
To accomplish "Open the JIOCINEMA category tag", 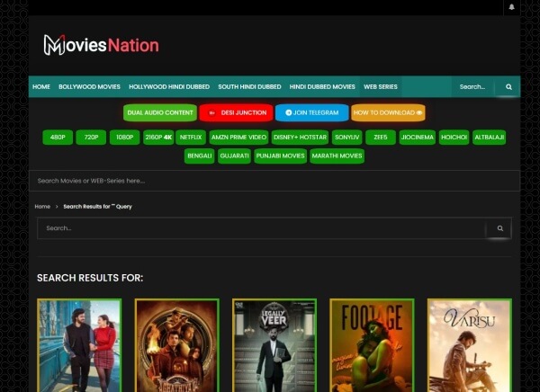I will pyautogui.click(x=418, y=137).
